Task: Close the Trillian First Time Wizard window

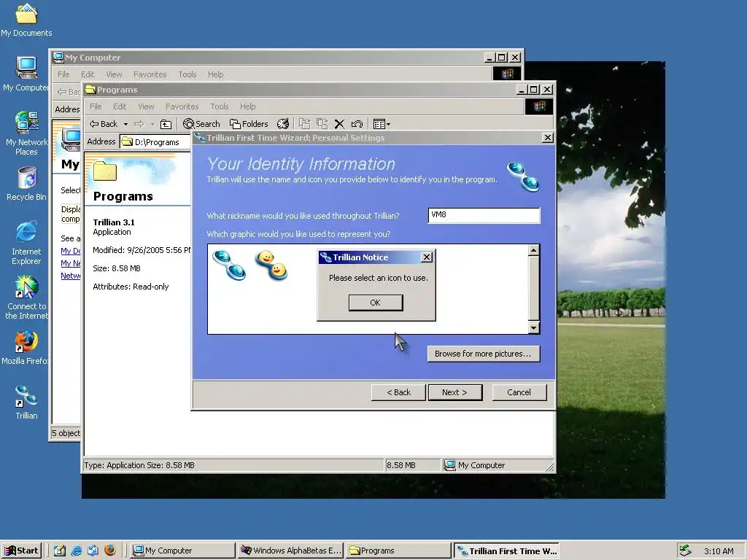Action: [x=548, y=138]
